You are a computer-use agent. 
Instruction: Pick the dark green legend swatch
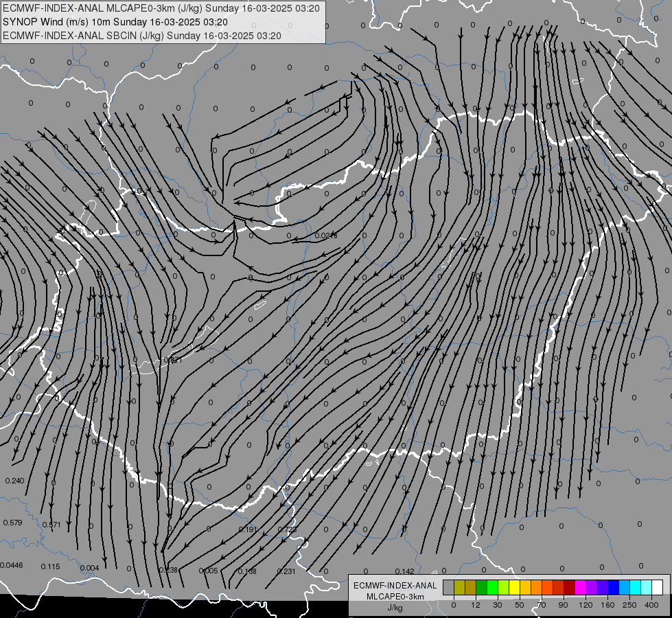click(481, 587)
